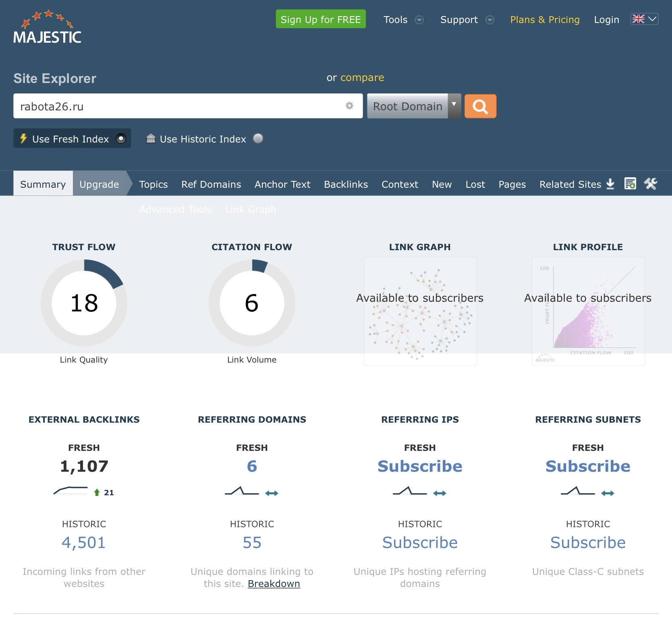Click Sign Up for FREE button

click(321, 19)
